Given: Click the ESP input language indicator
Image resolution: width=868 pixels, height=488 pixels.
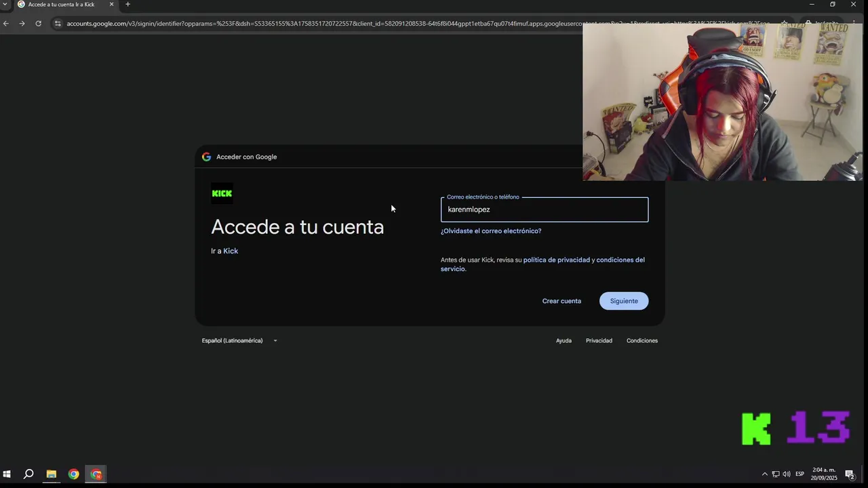Looking at the screenshot, I should [x=800, y=474].
